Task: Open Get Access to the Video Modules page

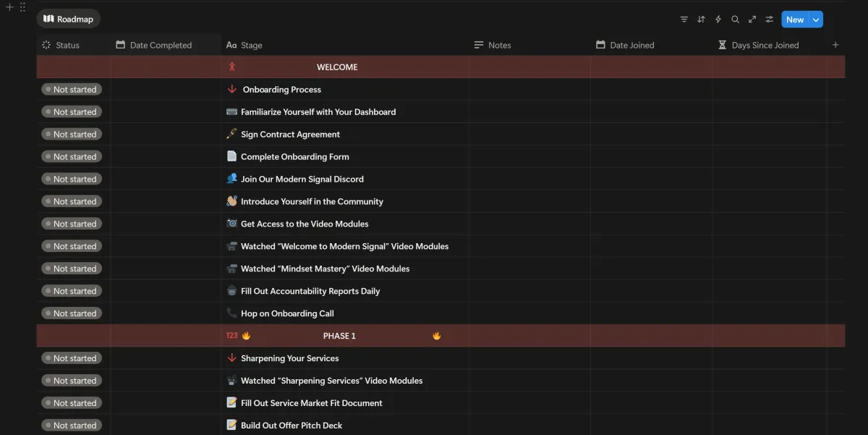Action: (x=305, y=224)
